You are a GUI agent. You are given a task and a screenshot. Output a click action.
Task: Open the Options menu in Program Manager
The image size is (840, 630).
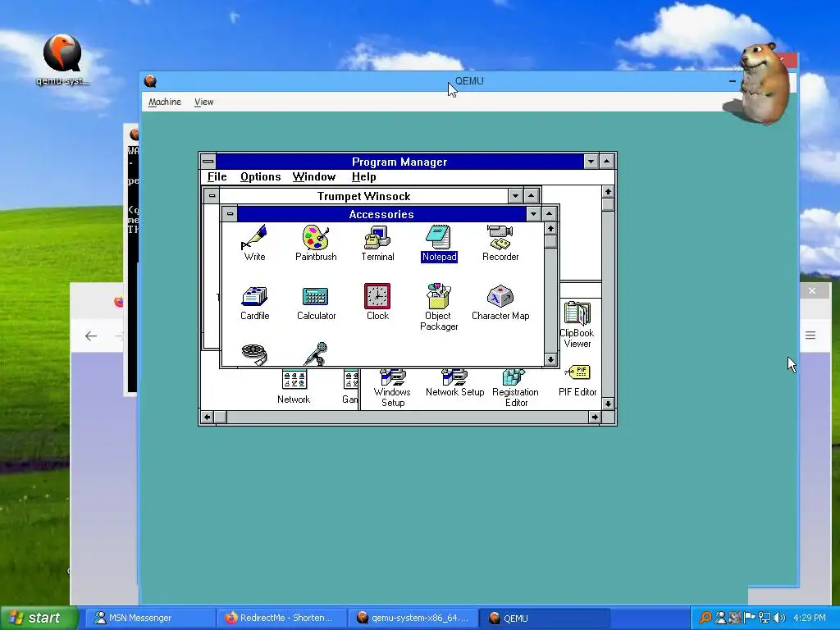260,177
